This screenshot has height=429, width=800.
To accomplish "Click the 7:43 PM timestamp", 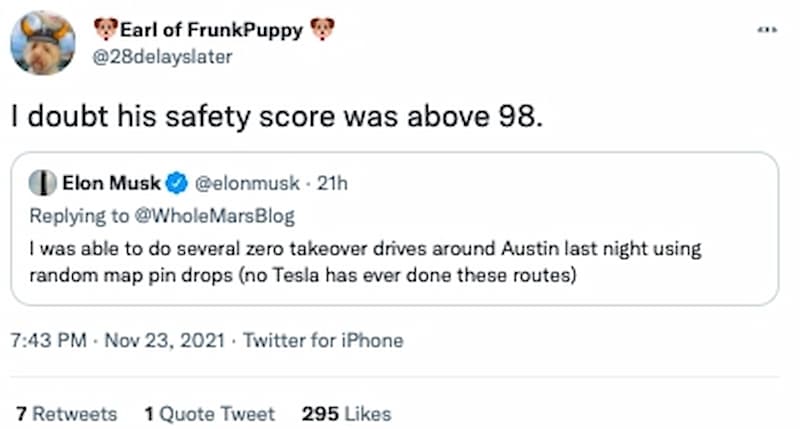I will pyautogui.click(x=48, y=340).
